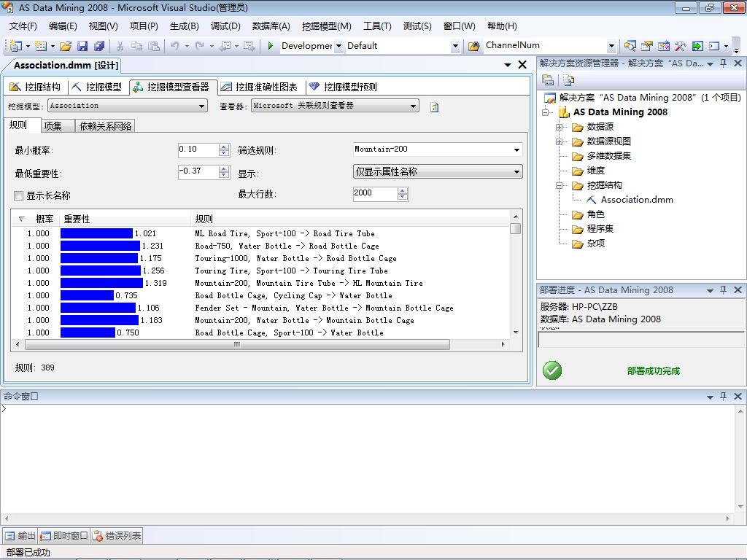This screenshot has width=747, height=560.
Task: Open the ChannelNum find dropdown
Action: (611, 46)
